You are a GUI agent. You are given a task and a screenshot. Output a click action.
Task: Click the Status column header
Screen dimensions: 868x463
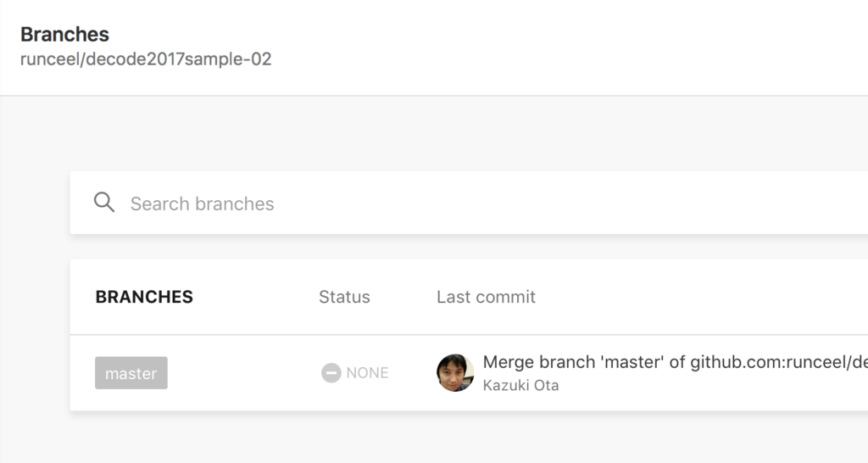[344, 297]
